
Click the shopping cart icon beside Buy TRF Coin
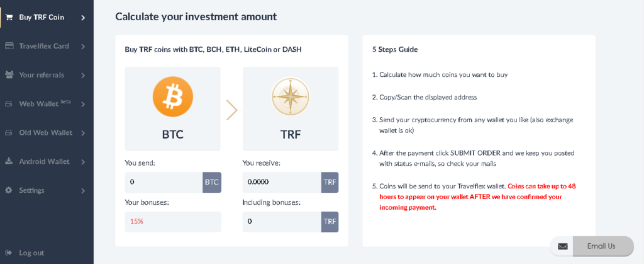click(9, 18)
